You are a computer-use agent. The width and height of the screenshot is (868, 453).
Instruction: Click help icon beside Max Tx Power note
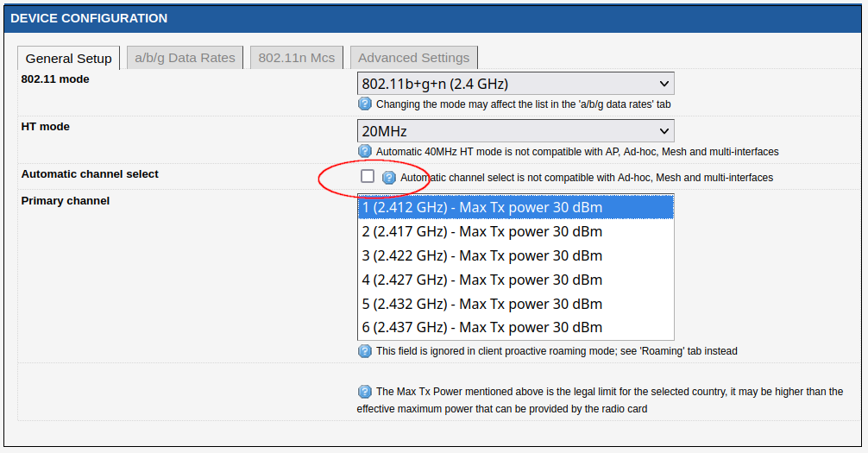coord(365,392)
